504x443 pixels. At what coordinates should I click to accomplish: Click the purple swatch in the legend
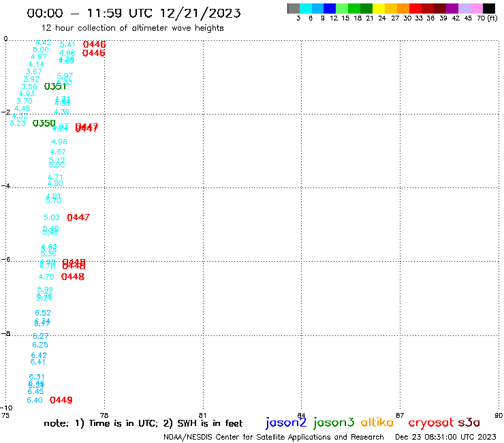452,8
